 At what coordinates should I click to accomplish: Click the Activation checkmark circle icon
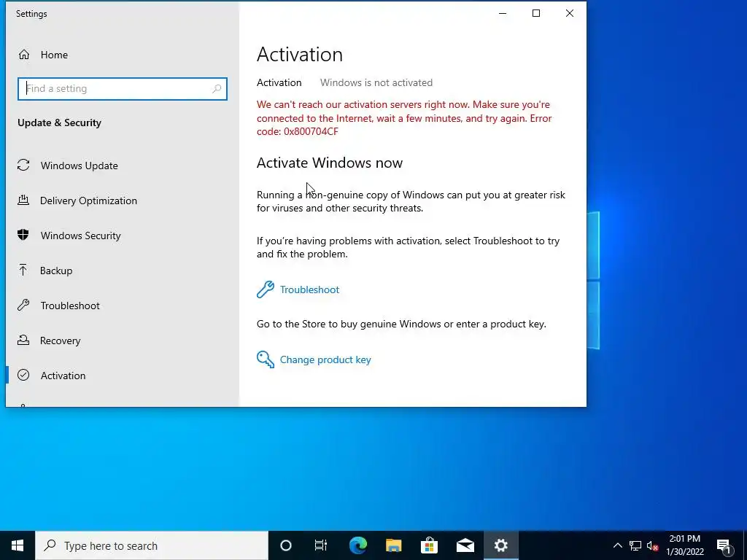point(23,376)
